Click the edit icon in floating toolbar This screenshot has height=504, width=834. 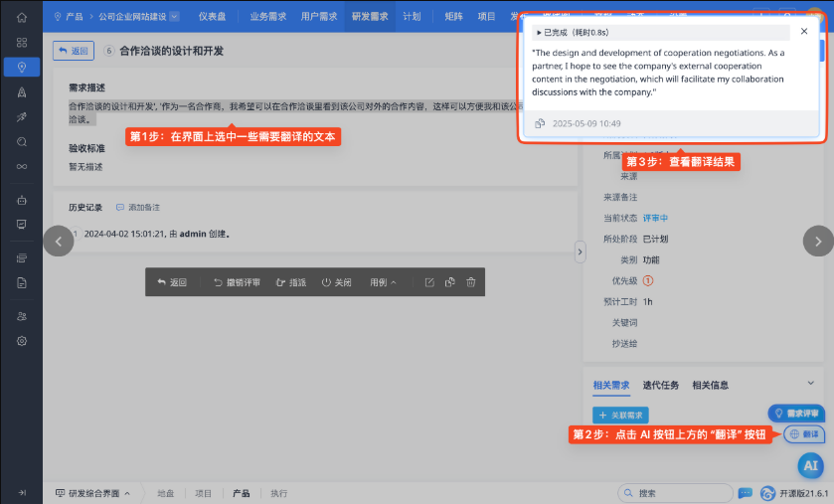point(429,282)
